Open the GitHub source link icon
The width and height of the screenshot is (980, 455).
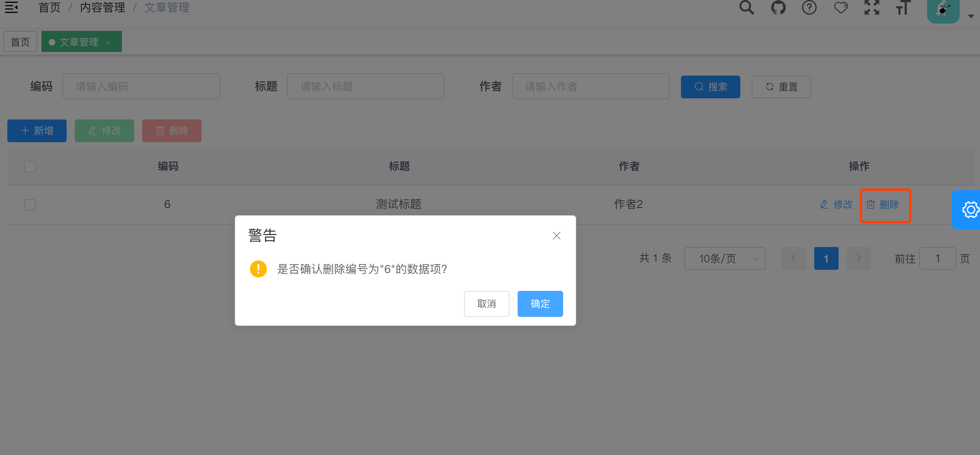(x=778, y=7)
